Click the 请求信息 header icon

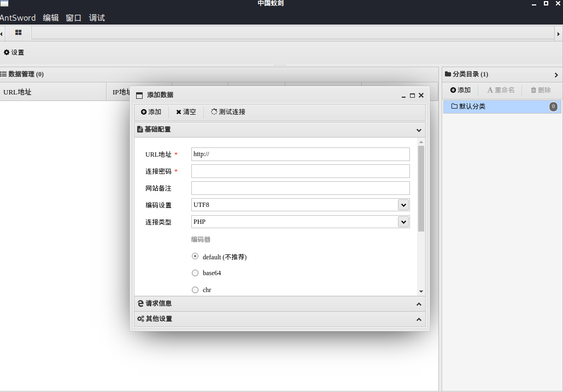140,304
